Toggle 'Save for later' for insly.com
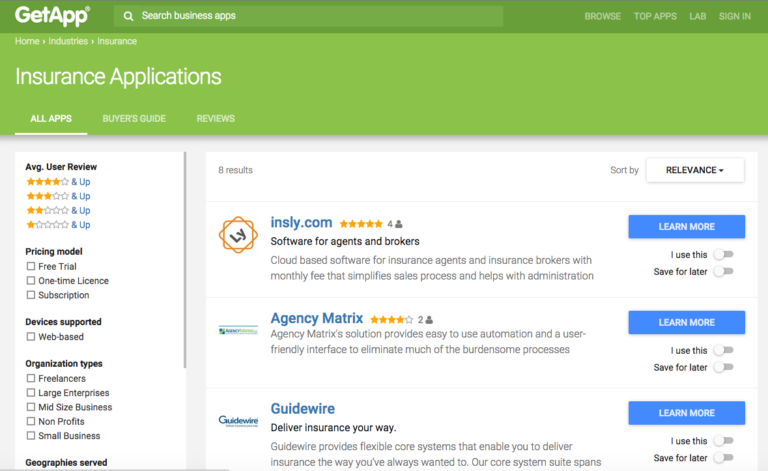This screenshot has width=768, height=471. [723, 271]
